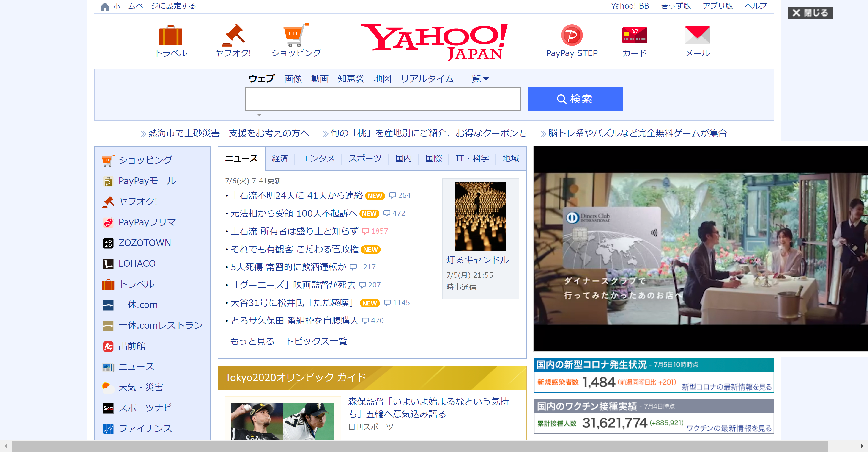Click the sidebar スポーツナビ icon
Image resolution: width=868 pixels, height=452 pixels.
(x=108, y=408)
